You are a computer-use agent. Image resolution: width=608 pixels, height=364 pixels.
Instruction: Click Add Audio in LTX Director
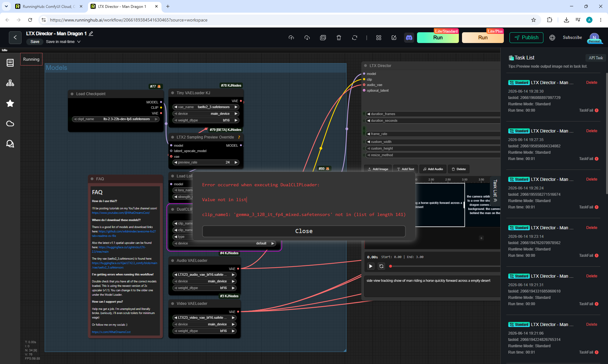433,169
